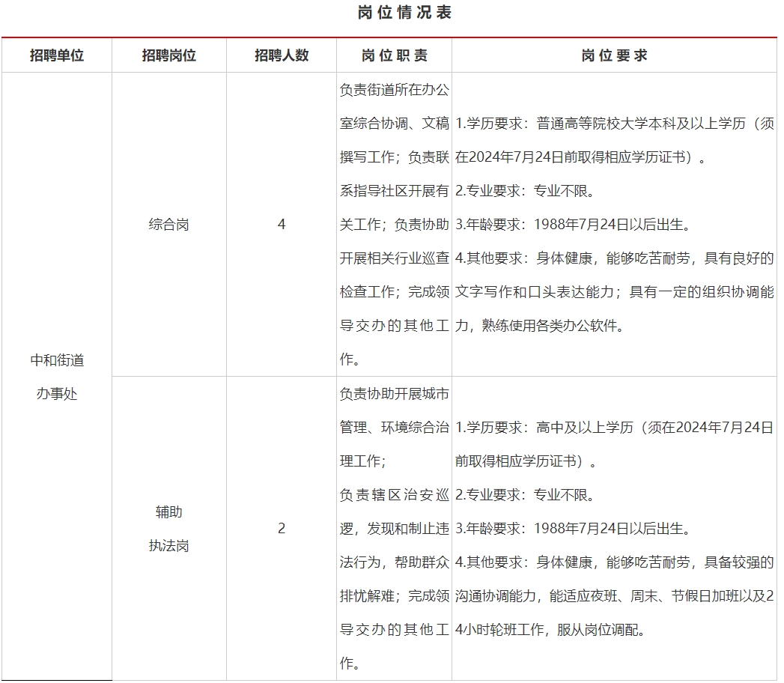
Task: Click 2.专业要求：专业不限 in 辅助执法岗 row
Action: 525,495
